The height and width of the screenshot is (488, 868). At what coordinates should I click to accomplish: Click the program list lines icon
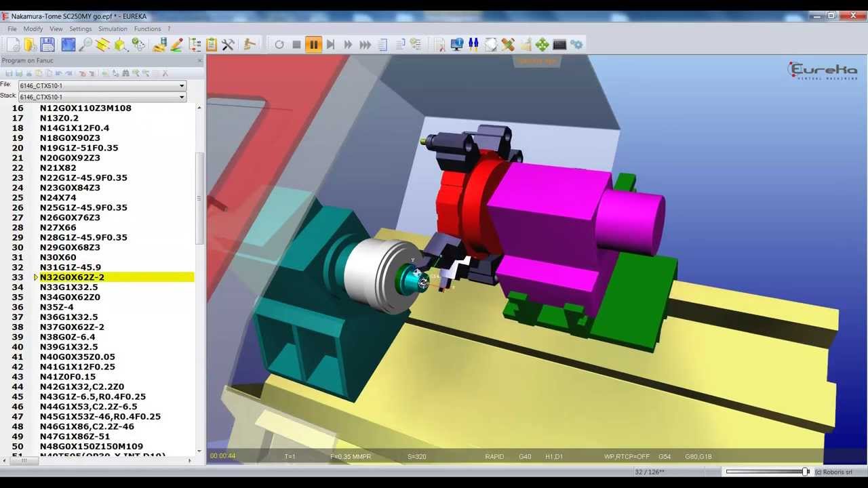pyautogui.click(x=382, y=45)
